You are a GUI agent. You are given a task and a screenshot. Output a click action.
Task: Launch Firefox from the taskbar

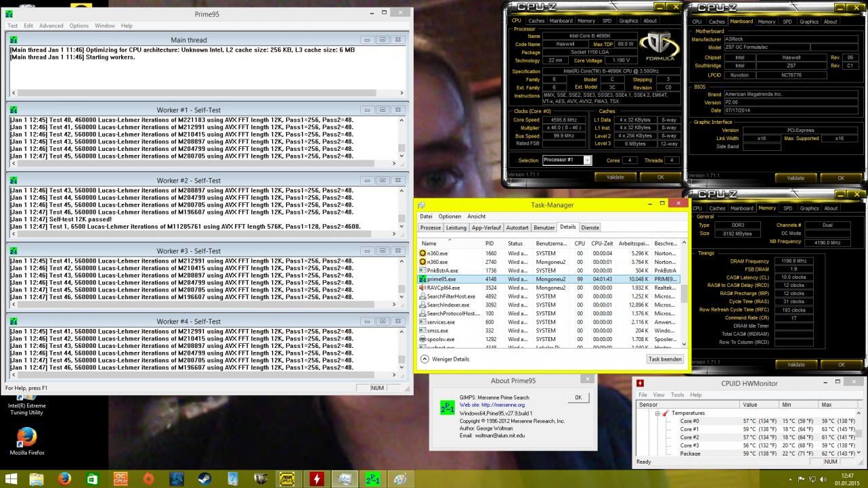64,479
